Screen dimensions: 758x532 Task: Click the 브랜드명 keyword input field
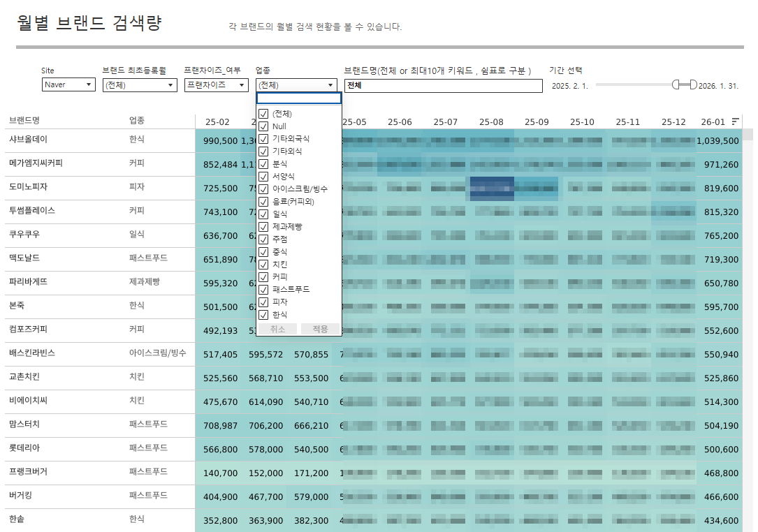(x=443, y=86)
